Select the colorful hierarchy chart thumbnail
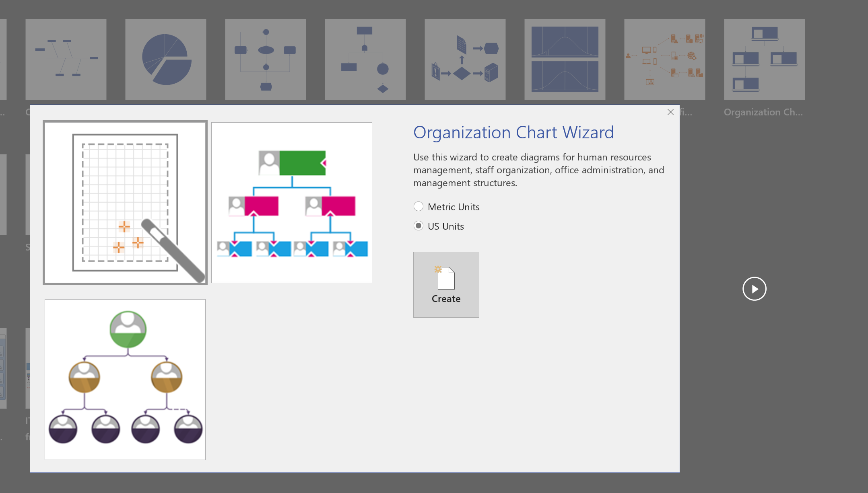Image resolution: width=868 pixels, height=493 pixels. tap(292, 202)
